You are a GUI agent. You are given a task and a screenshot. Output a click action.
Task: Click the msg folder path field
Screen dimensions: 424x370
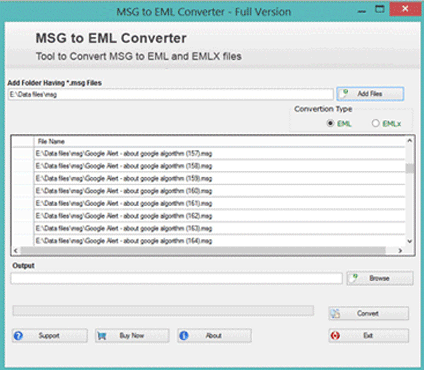pos(171,95)
